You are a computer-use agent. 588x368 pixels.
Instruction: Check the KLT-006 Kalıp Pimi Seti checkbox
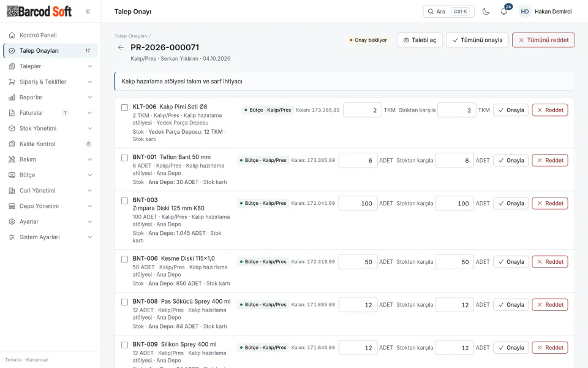click(124, 108)
